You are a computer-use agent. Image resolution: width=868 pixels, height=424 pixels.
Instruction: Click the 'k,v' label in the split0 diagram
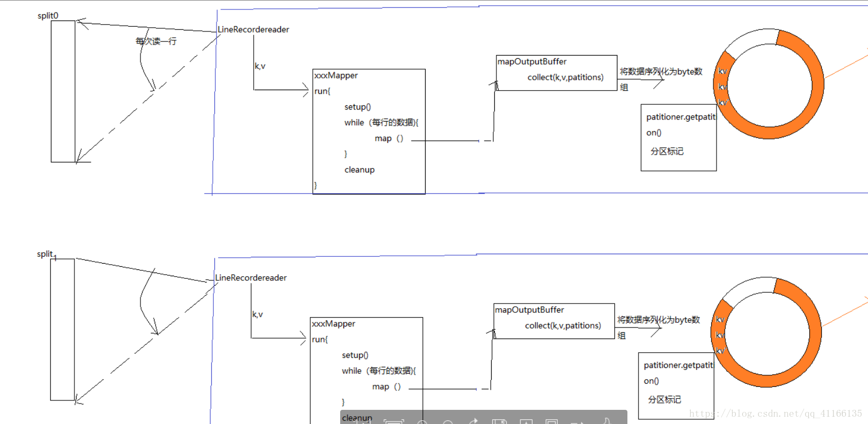pos(260,66)
